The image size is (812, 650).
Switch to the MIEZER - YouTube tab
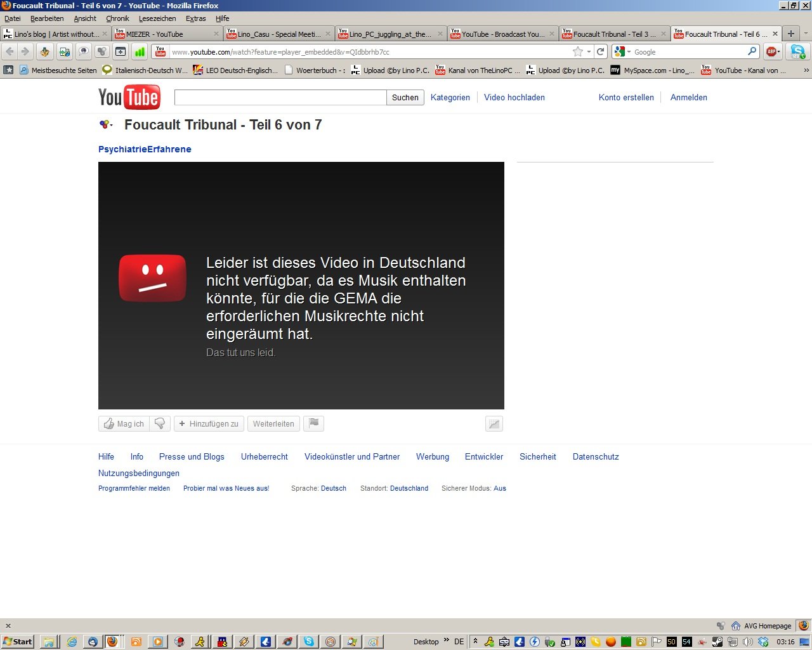pos(167,34)
